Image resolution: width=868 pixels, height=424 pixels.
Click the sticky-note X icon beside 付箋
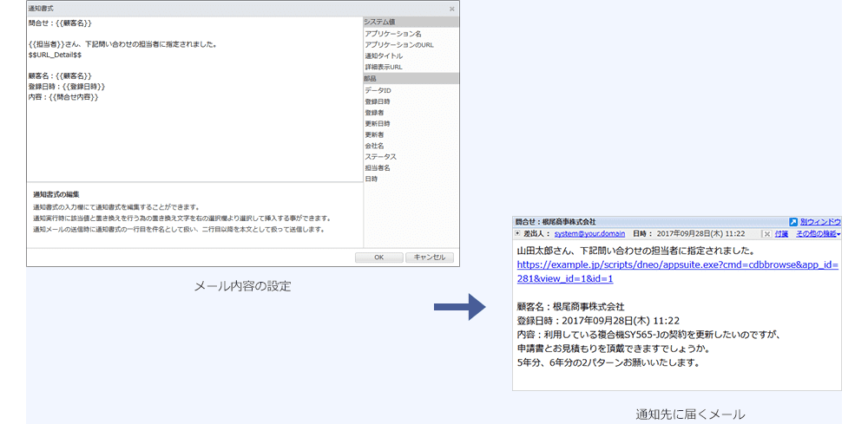click(x=766, y=234)
